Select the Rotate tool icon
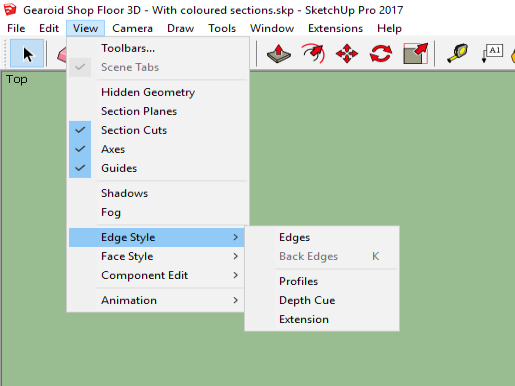515x386 pixels. click(381, 53)
